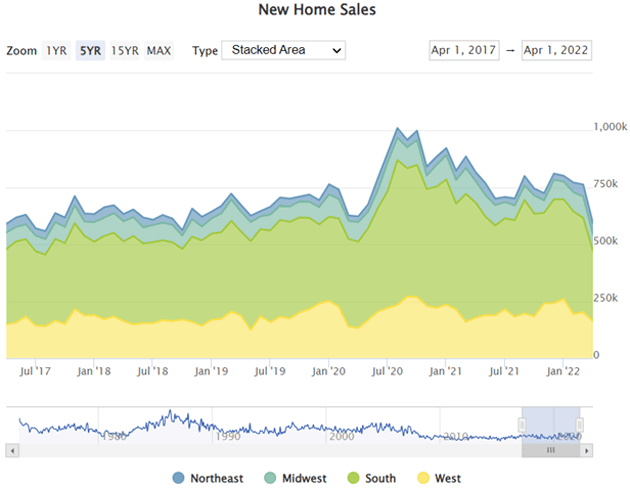The height and width of the screenshot is (490, 630).
Task: Set zoom range to 5YR
Action: coord(89,50)
